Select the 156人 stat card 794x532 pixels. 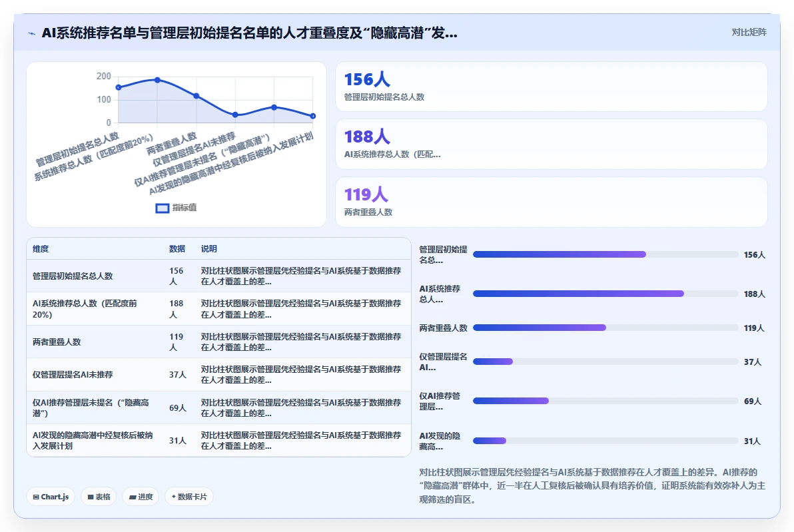point(551,87)
